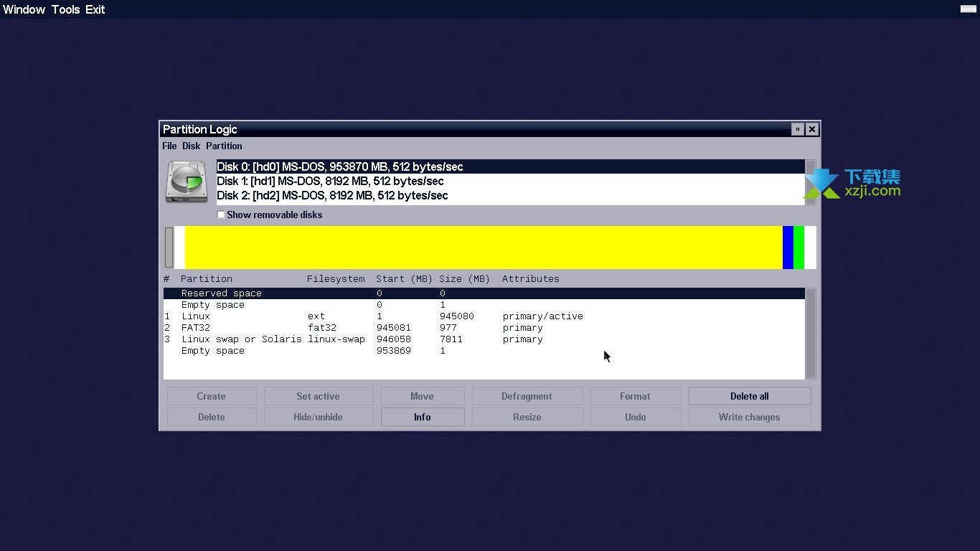The height and width of the screenshot is (551, 980).
Task: Select Disk 2 [hd2] in disk list
Action: click(x=511, y=195)
